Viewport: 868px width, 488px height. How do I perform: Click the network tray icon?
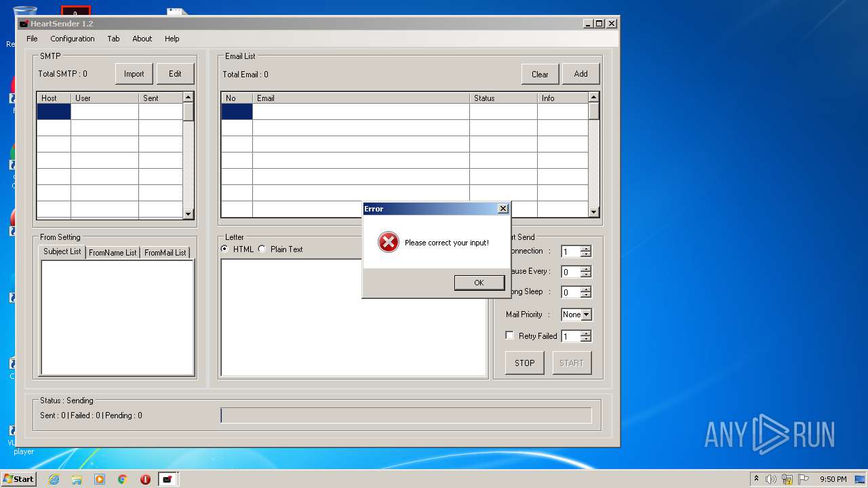coord(787,479)
